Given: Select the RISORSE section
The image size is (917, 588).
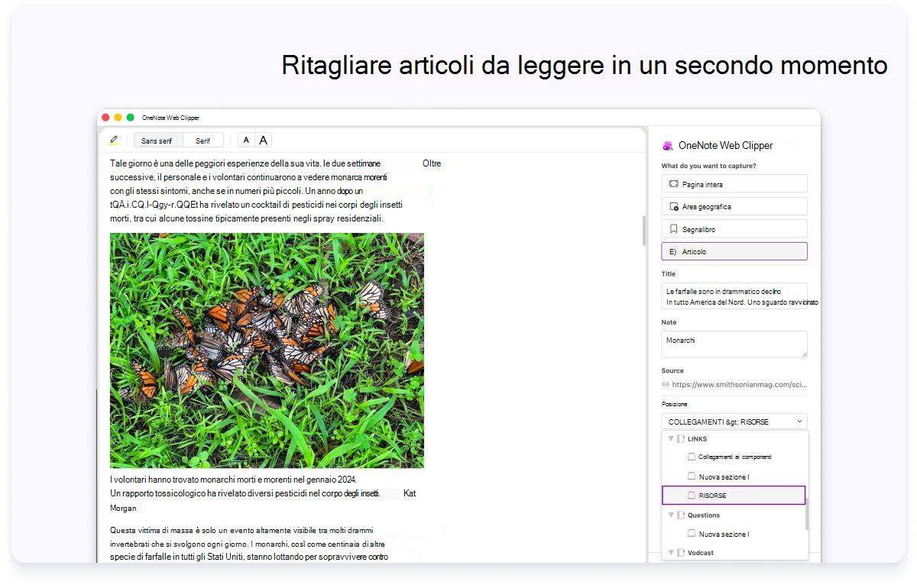Looking at the screenshot, I should (734, 496).
